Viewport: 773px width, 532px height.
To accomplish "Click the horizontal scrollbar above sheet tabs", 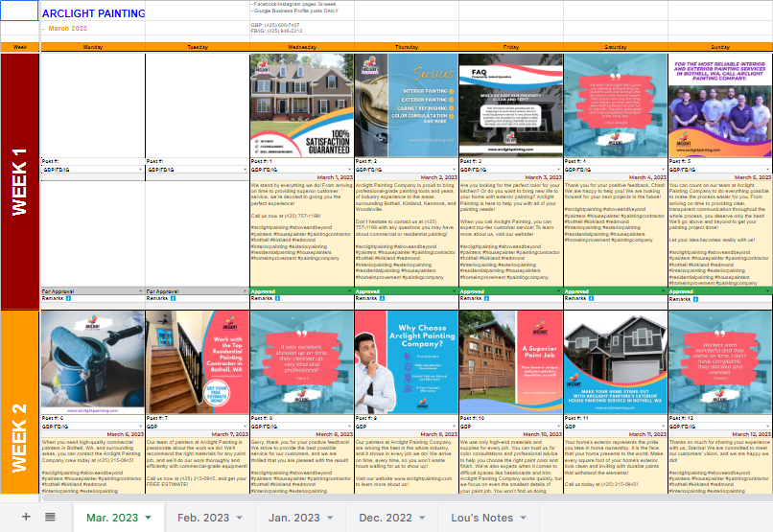I will [x=407, y=498].
